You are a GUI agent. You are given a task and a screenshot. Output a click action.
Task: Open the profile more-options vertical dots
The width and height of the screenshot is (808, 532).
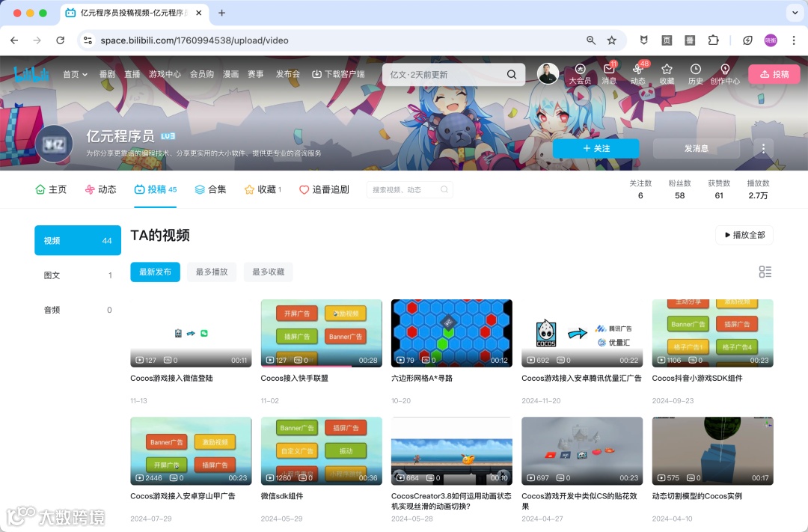click(763, 148)
